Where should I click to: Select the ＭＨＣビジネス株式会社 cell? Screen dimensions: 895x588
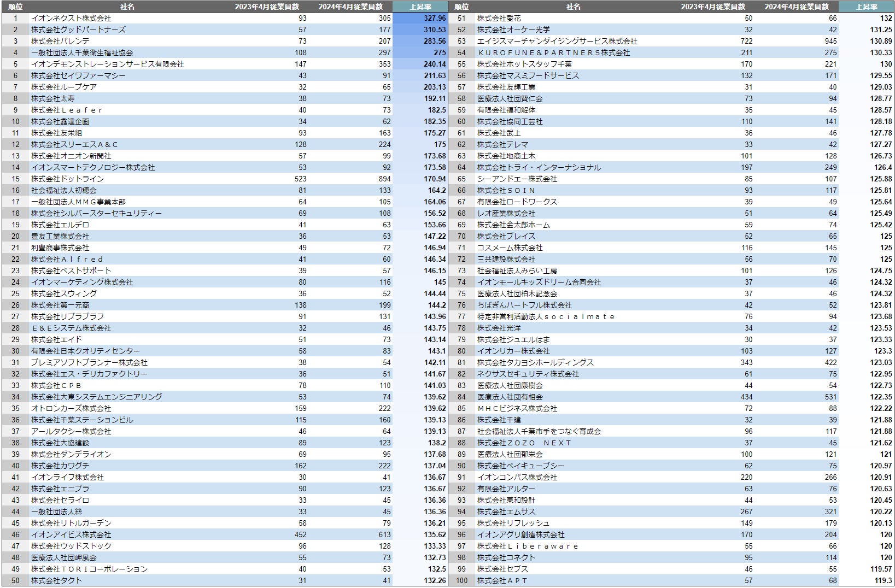click(x=517, y=408)
